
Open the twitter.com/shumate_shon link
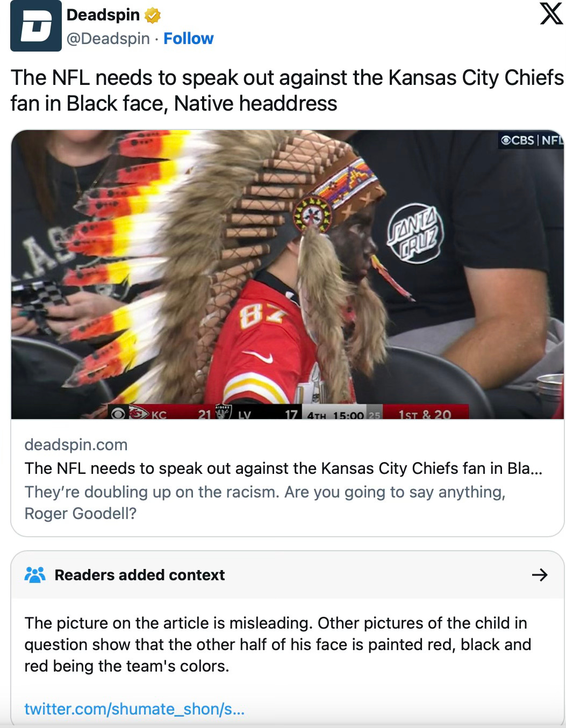(x=134, y=709)
